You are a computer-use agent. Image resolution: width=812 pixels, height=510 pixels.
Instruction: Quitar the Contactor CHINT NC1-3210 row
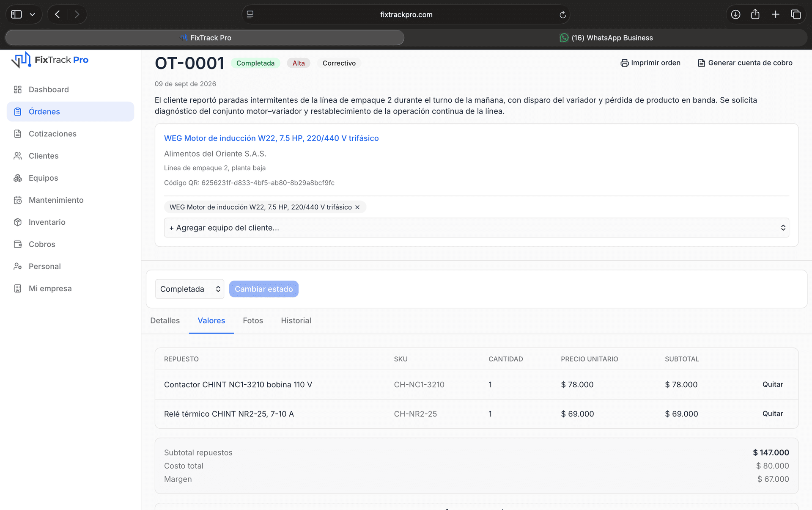point(773,384)
